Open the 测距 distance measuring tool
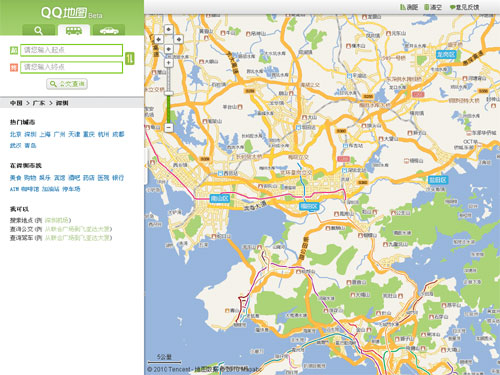Viewport: 500px width, 375px height. tap(409, 7)
